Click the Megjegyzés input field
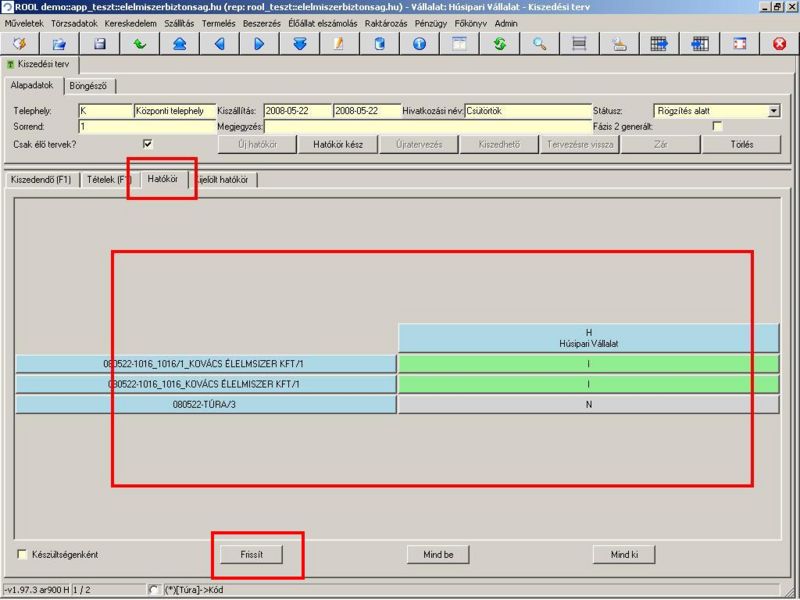The height and width of the screenshot is (600, 800). [x=428, y=127]
